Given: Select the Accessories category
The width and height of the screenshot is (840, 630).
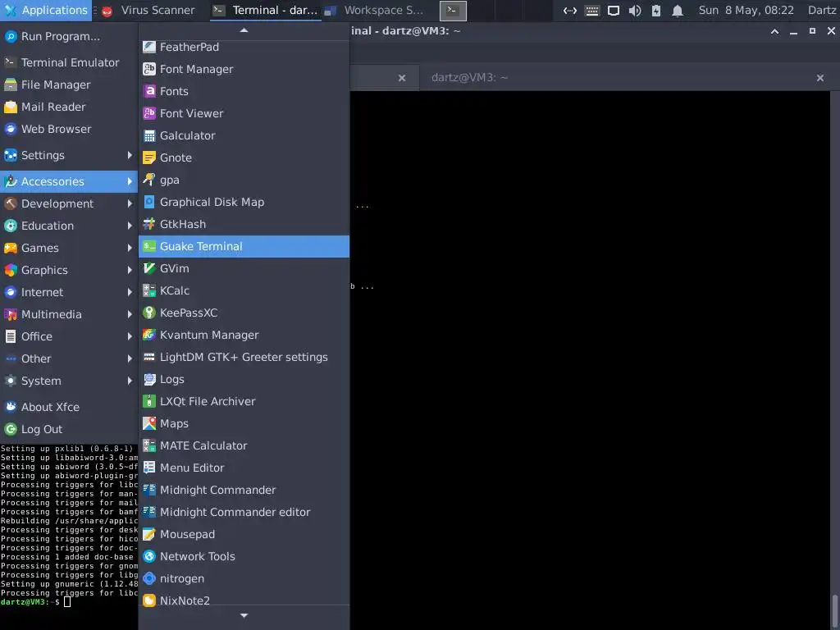Looking at the screenshot, I should (69, 181).
